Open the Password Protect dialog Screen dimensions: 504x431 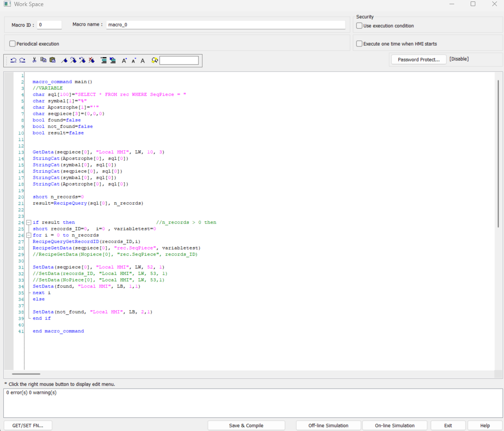coord(418,60)
